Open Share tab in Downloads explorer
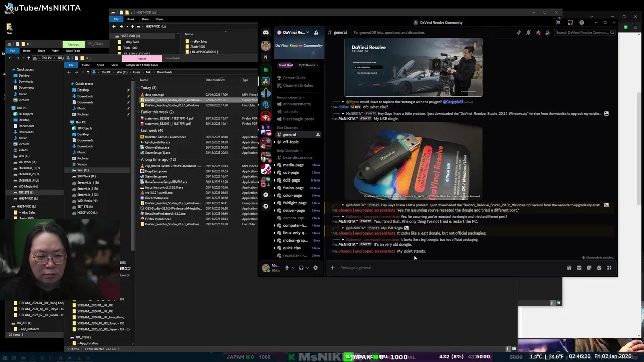 (x=100, y=65)
